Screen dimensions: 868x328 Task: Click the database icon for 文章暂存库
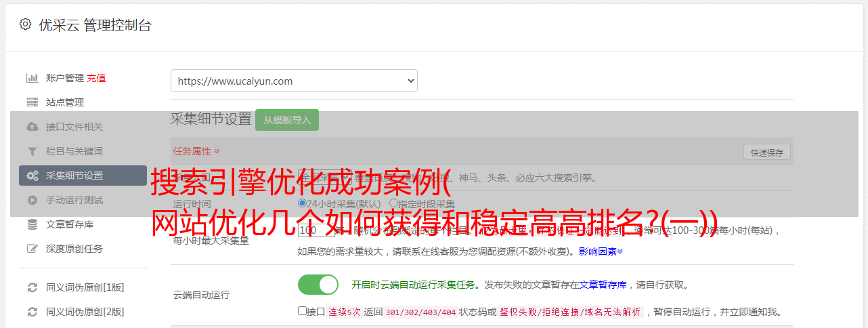(x=32, y=224)
